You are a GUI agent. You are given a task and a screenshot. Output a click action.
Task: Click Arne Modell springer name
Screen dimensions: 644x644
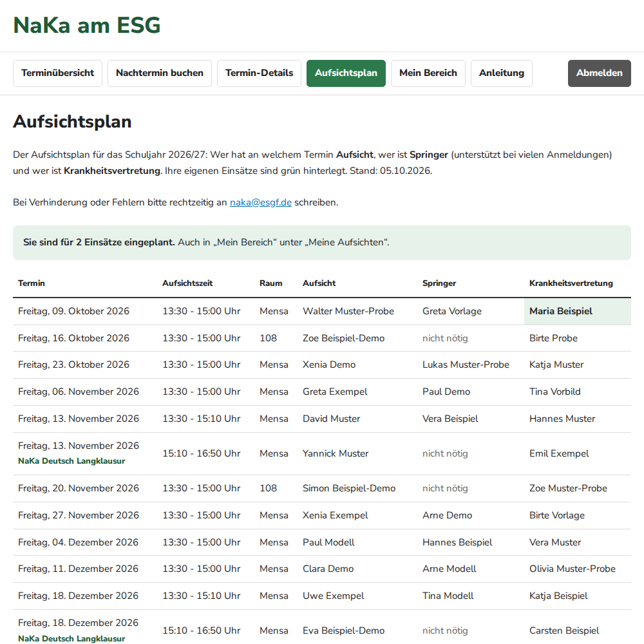click(450, 569)
